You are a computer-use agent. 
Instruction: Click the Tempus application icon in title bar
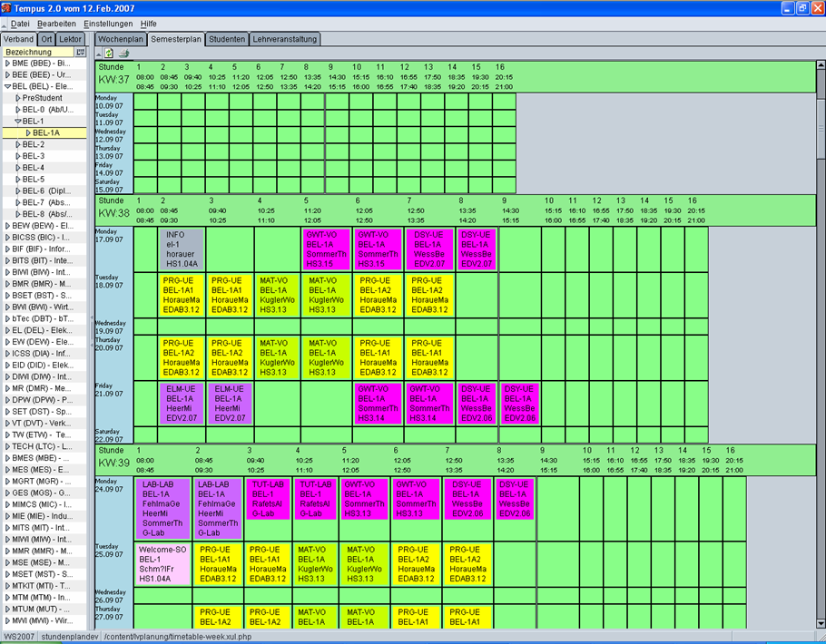[x=7, y=7]
